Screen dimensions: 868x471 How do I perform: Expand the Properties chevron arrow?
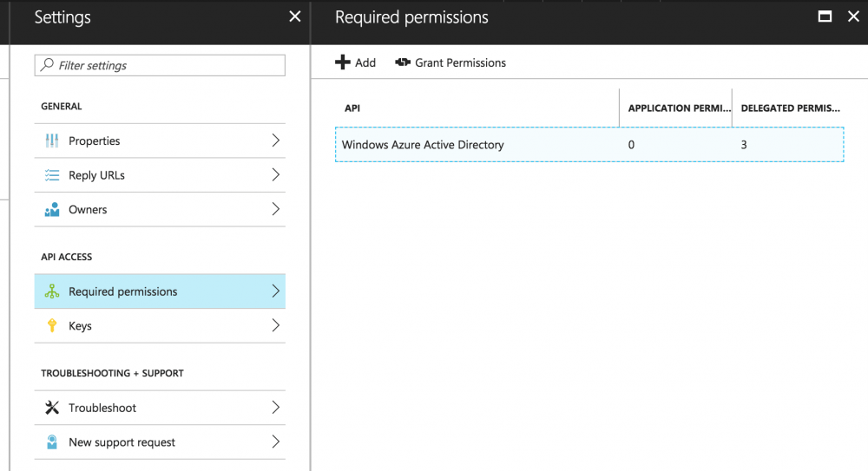(275, 141)
